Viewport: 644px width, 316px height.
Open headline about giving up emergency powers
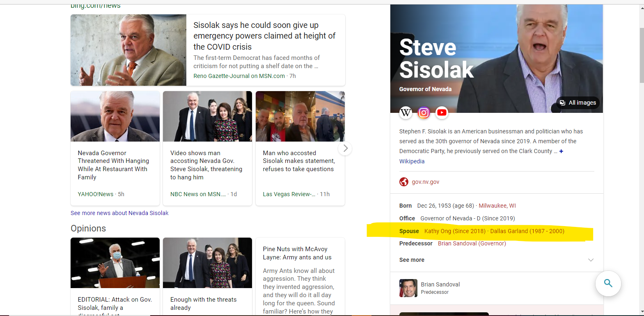pyautogui.click(x=264, y=36)
